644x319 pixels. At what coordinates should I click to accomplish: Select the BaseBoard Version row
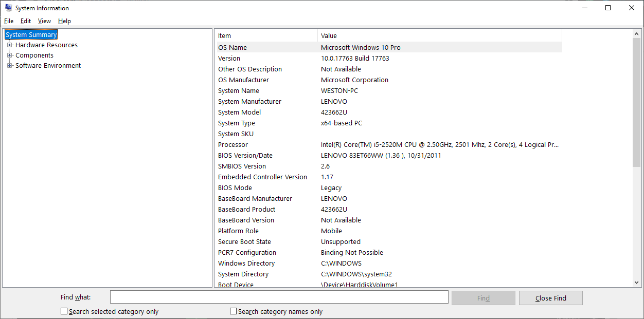click(x=388, y=220)
